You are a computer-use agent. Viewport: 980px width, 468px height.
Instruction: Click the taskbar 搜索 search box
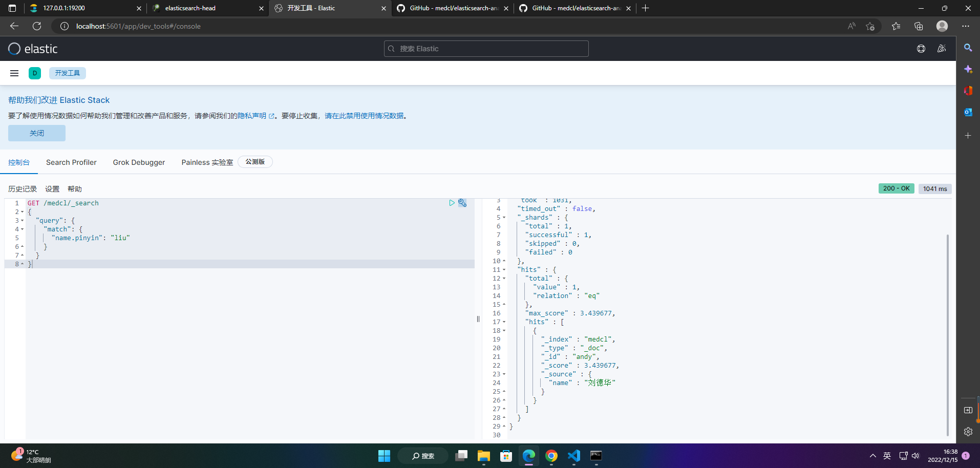(423, 456)
